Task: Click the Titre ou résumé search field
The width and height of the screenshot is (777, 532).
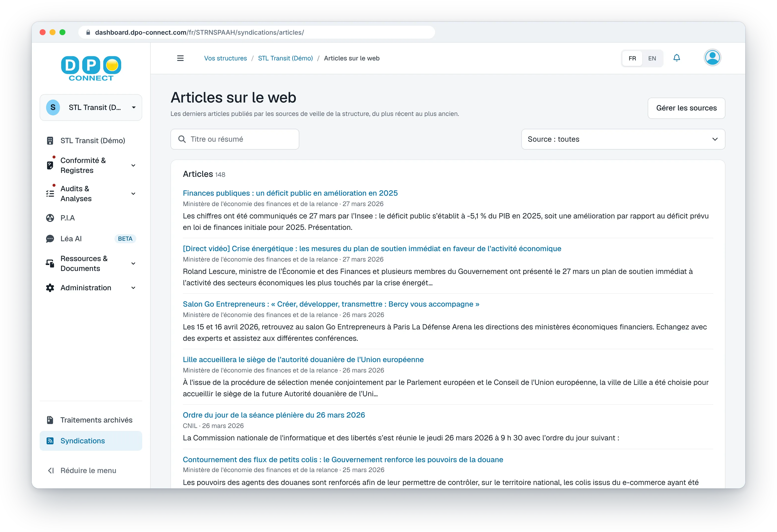Action: [235, 139]
